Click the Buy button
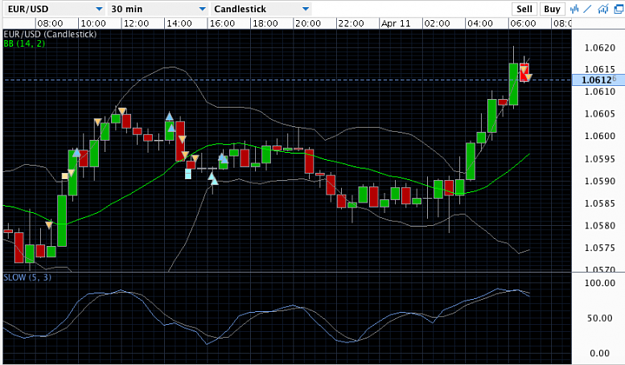625x365 pixels. coord(552,9)
